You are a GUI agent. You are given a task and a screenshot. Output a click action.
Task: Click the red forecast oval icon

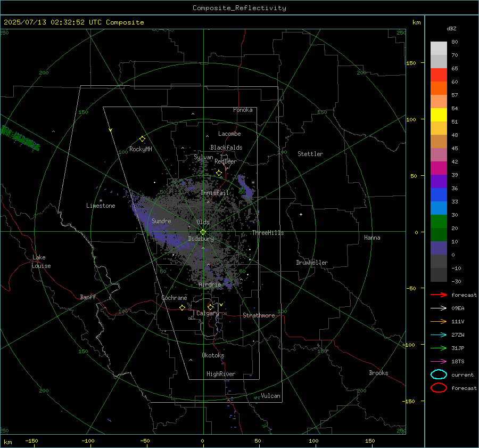point(439,388)
